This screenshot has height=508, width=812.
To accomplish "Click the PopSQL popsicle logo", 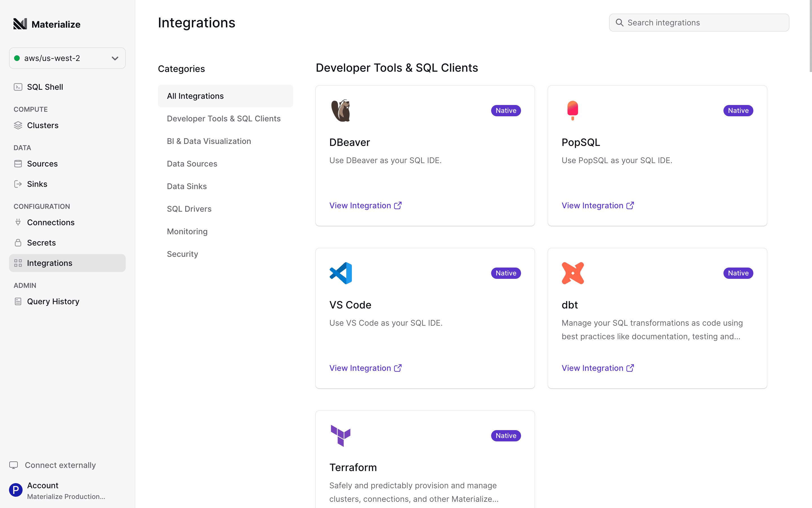I will click(x=572, y=111).
